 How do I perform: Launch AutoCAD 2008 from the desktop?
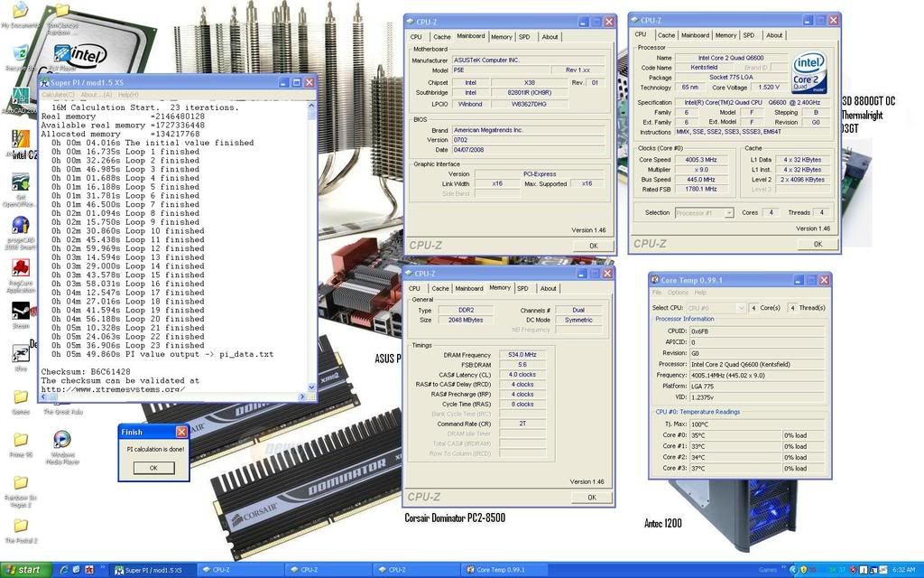coord(20,96)
